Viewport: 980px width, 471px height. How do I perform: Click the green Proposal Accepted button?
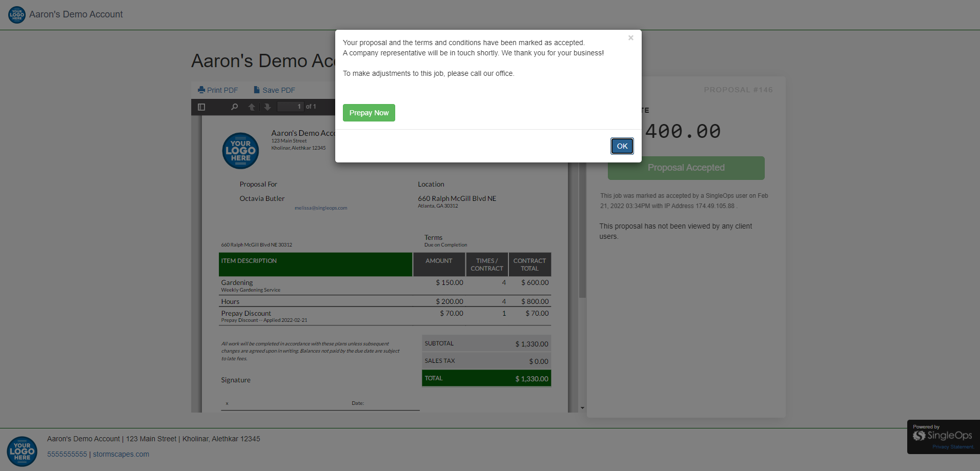click(x=686, y=168)
